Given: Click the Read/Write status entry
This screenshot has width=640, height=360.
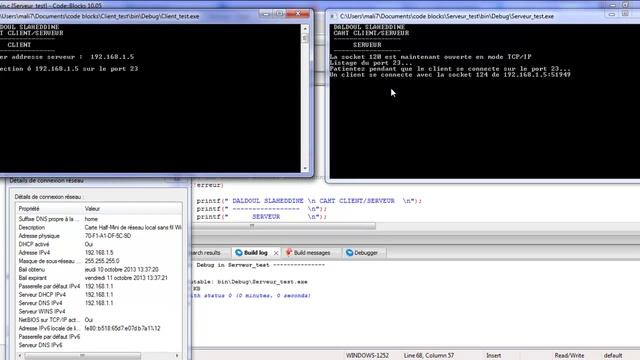Looking at the screenshot, I should click(569, 356).
